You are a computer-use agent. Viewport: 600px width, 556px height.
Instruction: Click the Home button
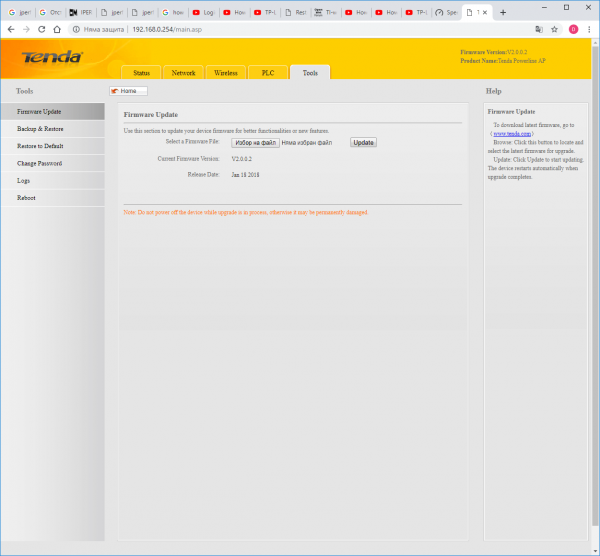(x=128, y=91)
